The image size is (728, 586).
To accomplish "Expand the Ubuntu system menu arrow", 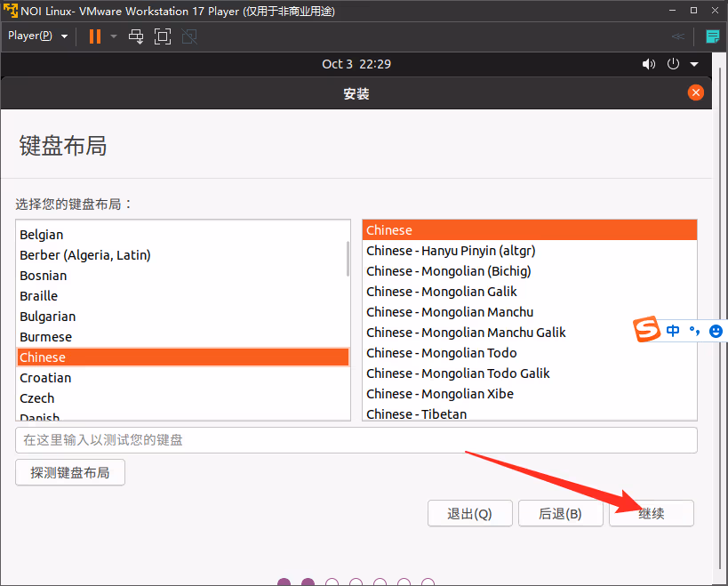I will point(694,64).
